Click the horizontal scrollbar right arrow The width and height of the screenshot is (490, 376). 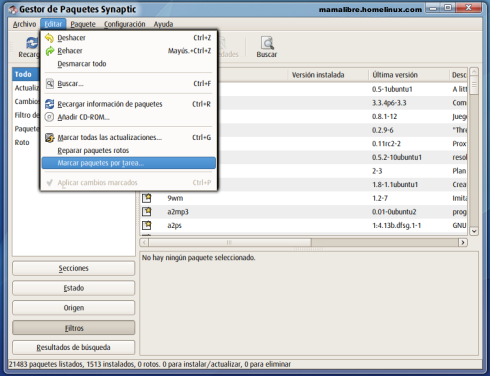[463, 242]
